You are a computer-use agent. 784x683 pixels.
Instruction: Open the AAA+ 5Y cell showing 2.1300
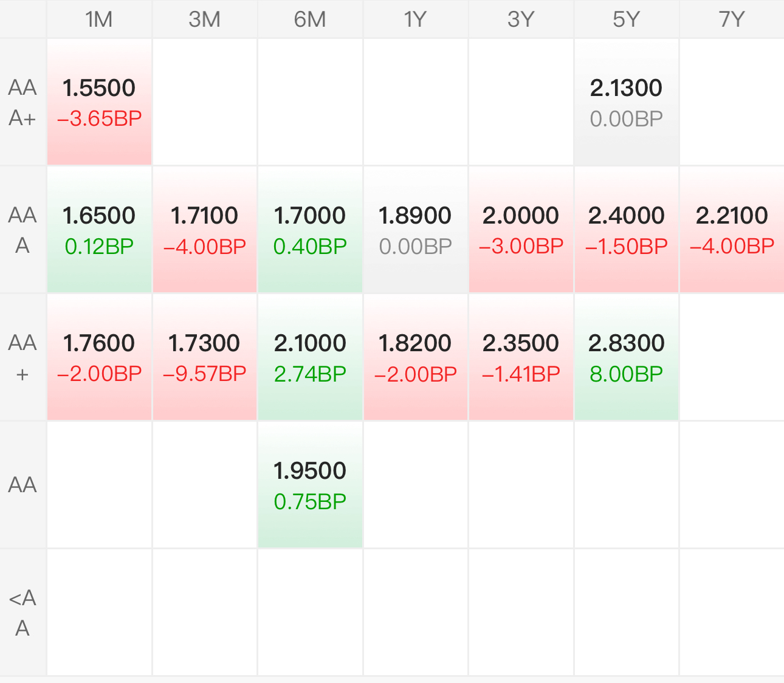click(626, 102)
